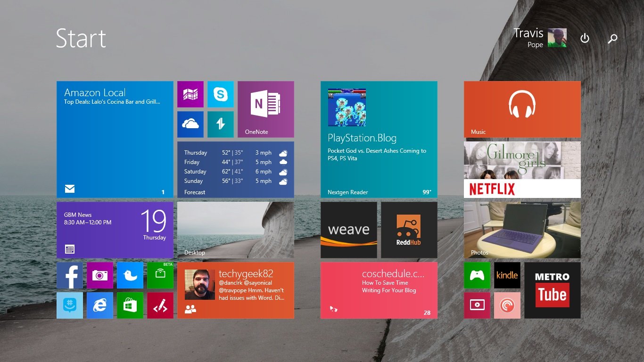Open the pink podcast app tile
Viewport: 644px width, 362px height.
(507, 305)
